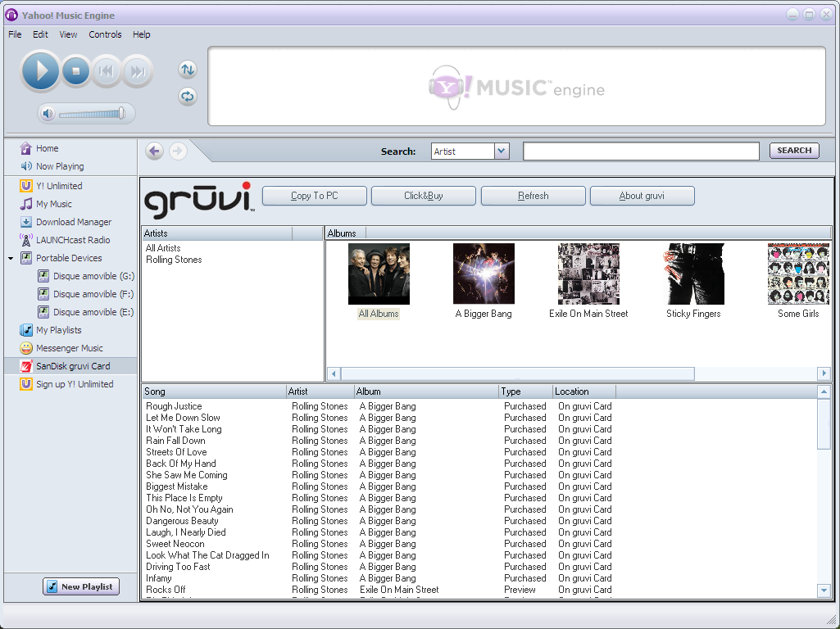Start playback with the Play button
This screenshot has width=840, height=629.
(39, 70)
